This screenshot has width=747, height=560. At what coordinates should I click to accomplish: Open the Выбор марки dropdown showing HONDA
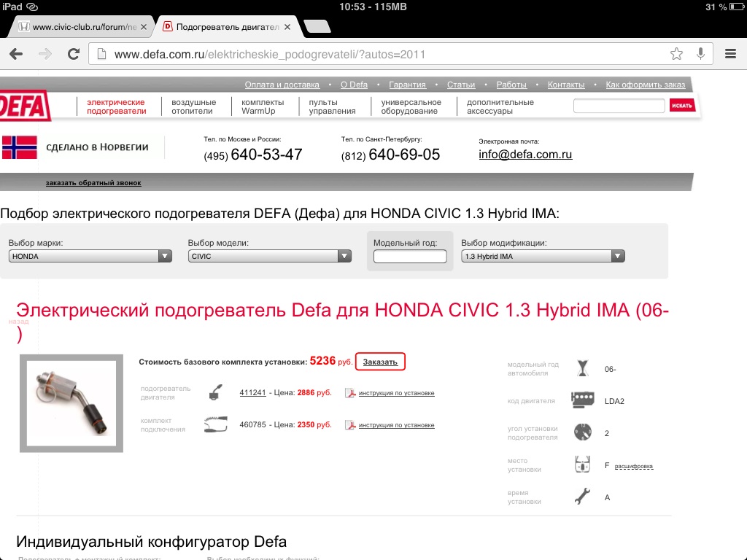coord(90,256)
